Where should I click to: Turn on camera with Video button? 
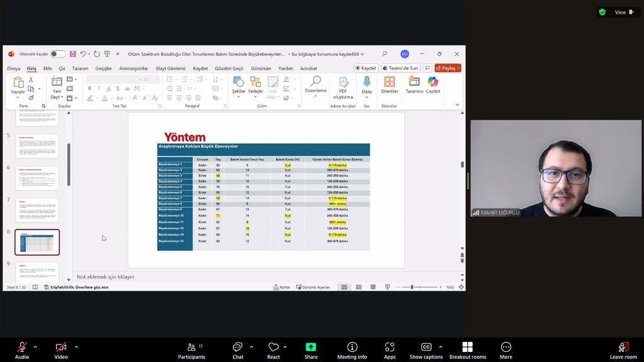pos(61,351)
